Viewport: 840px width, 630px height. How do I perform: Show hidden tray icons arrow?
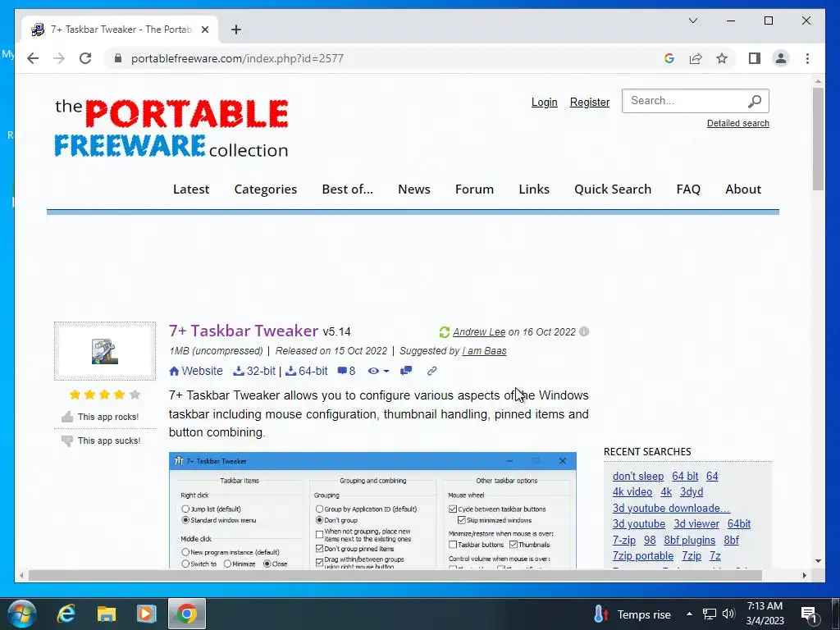click(689, 614)
